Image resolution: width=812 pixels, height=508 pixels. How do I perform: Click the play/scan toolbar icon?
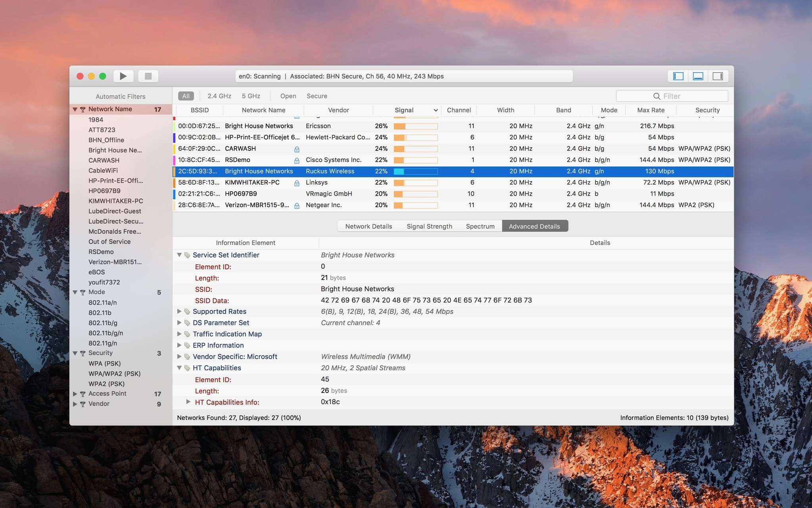coord(123,76)
